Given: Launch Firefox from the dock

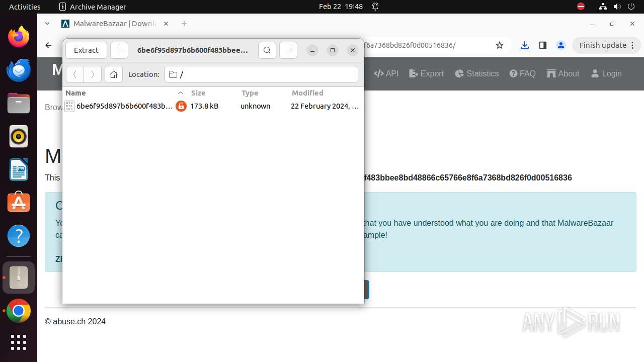Looking at the screenshot, I should pyautogui.click(x=19, y=37).
